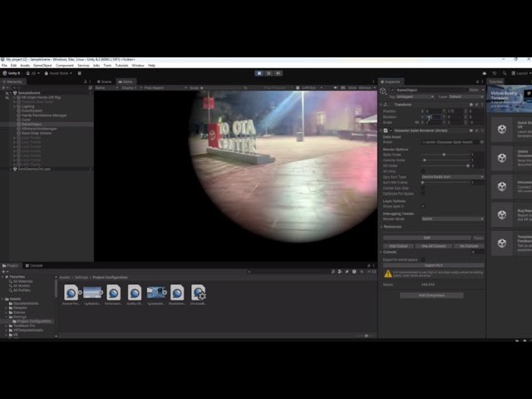The height and width of the screenshot is (399, 532).
Task: Toggle the GameObject active checkbox in Inspector
Action: point(392,91)
